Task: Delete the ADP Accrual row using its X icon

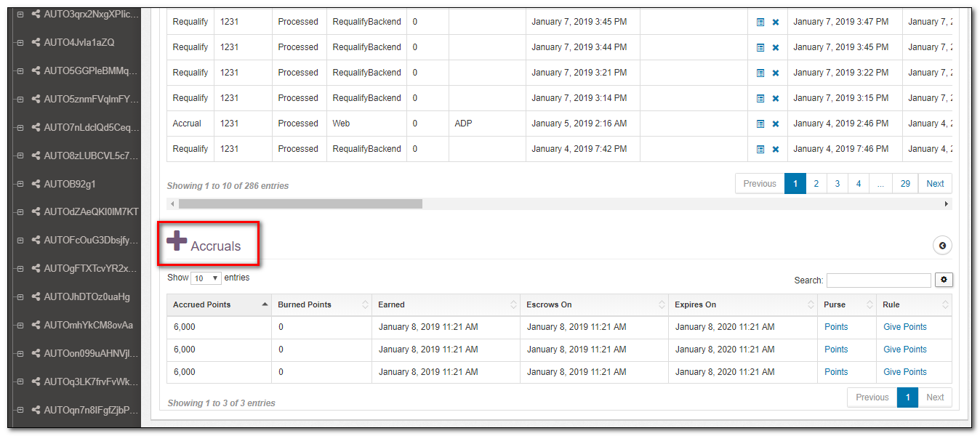Action: pyautogui.click(x=776, y=124)
